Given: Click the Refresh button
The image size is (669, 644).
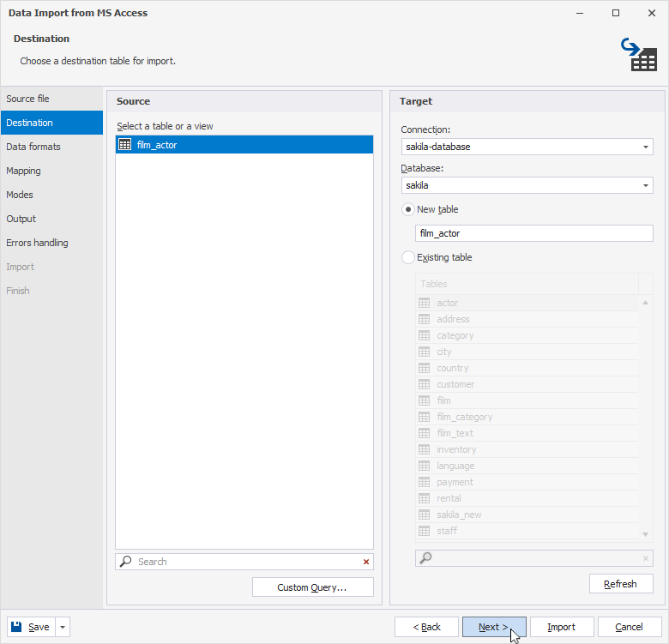Looking at the screenshot, I should [x=621, y=584].
